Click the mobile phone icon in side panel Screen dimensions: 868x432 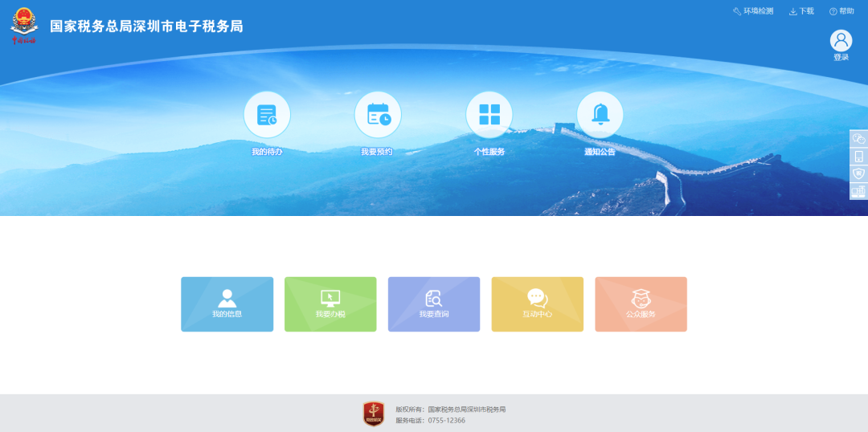coord(858,157)
